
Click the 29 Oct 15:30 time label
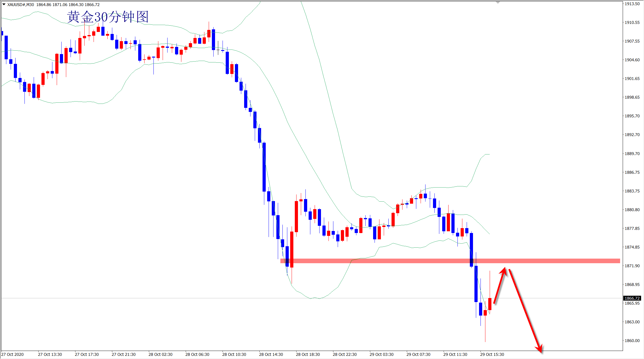tap(492, 354)
